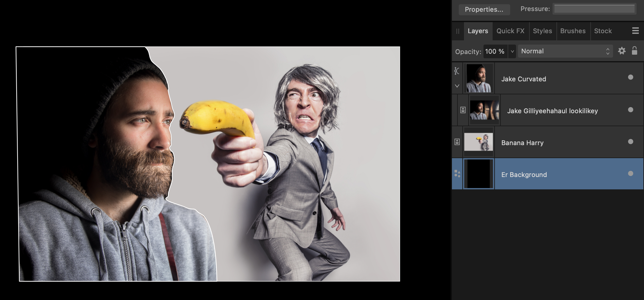
Task: Select the Banana Harry layer thumbnail
Action: (479, 142)
